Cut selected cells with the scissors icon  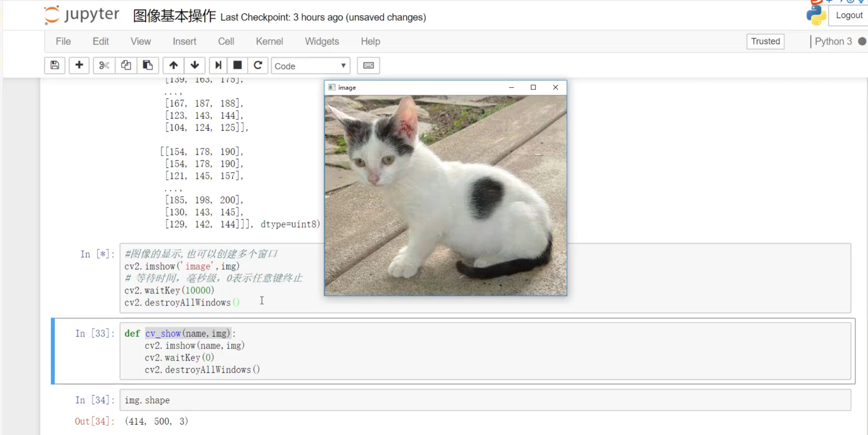(104, 66)
